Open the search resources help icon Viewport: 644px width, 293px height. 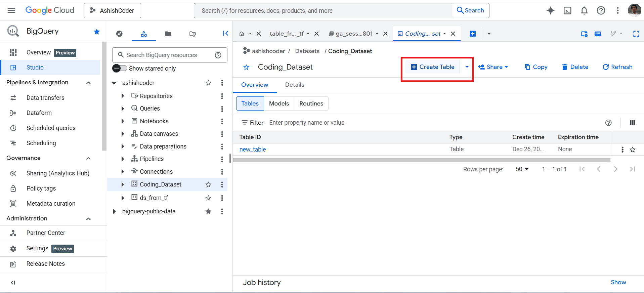(218, 55)
